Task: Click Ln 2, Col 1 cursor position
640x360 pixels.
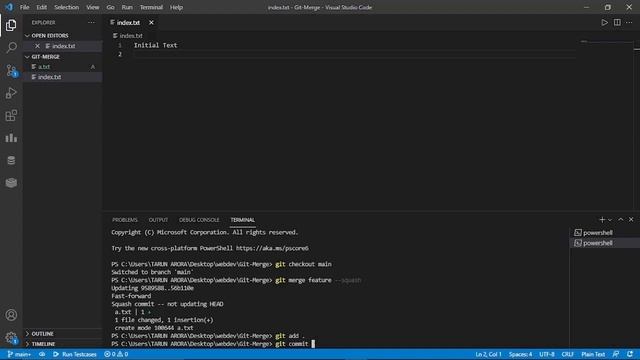Action: pos(488,354)
